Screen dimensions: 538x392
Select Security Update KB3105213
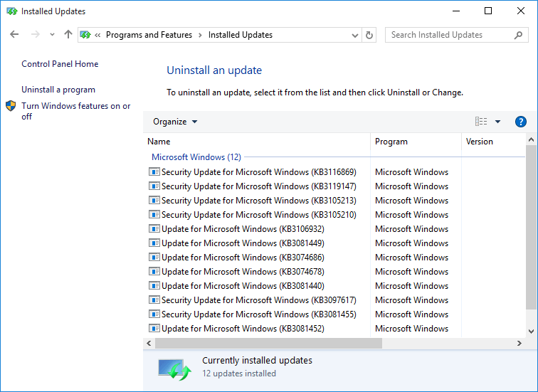click(259, 201)
